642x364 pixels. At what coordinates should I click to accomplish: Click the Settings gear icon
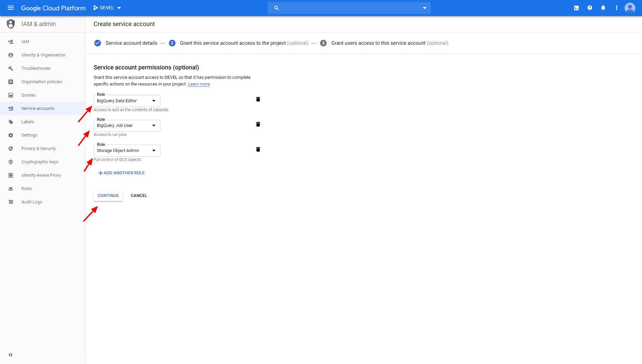pos(11,135)
